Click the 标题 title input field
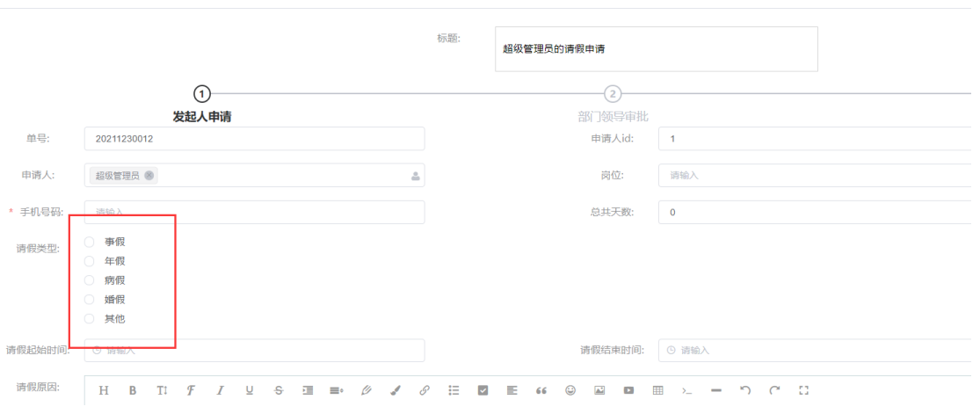980x414 pixels. coord(657,48)
